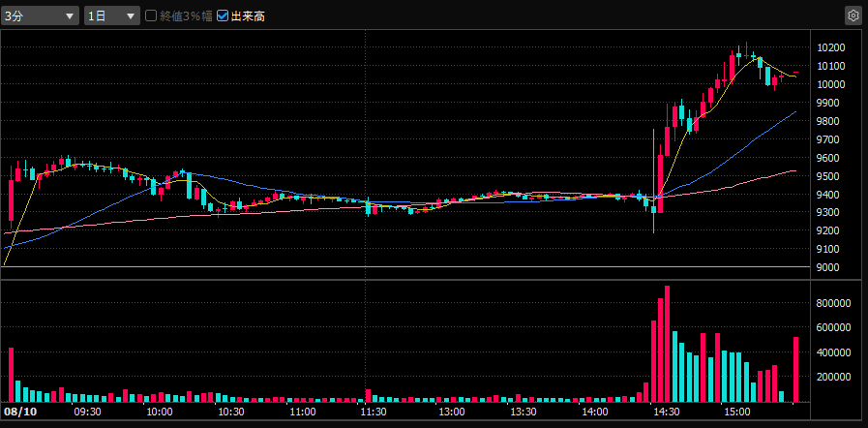Viewport: 868px width, 428px height.
Task: Click the first red opening volume bar
Action: click(x=11, y=375)
